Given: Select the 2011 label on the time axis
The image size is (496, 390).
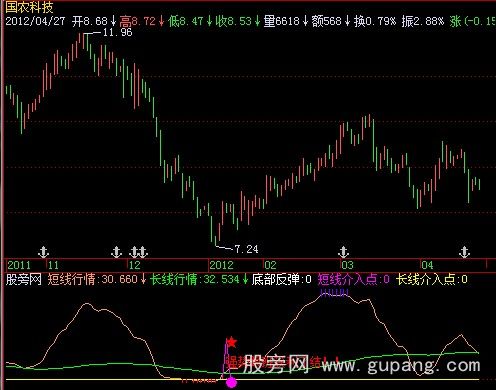Looking at the screenshot, I should coord(19,265).
